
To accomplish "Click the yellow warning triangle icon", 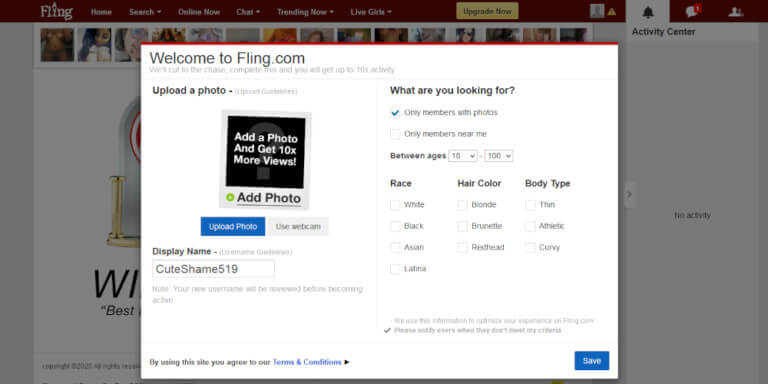I will [612, 12].
